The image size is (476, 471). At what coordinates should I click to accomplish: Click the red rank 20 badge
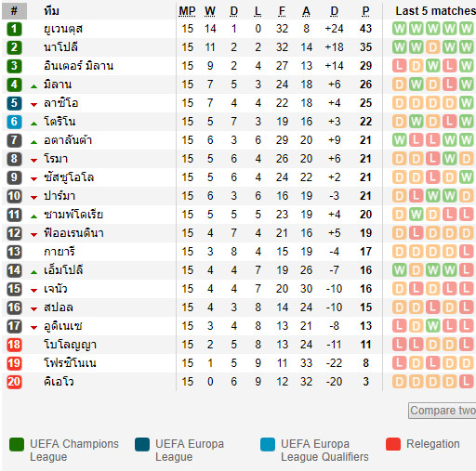[x=14, y=382]
